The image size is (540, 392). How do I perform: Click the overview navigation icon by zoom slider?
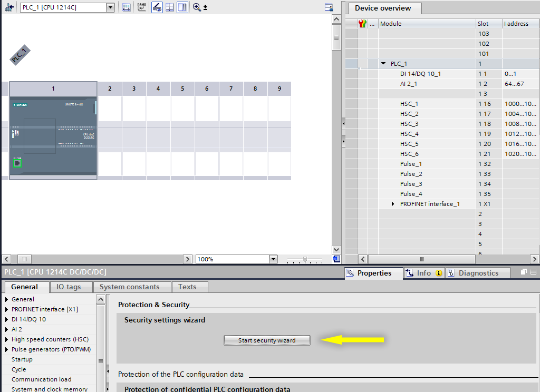[x=336, y=259]
